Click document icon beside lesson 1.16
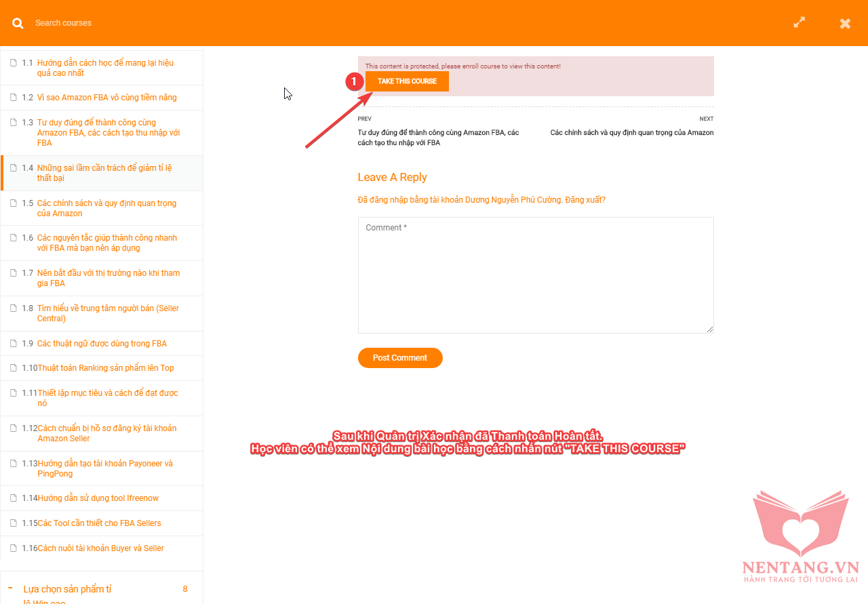 click(x=14, y=548)
